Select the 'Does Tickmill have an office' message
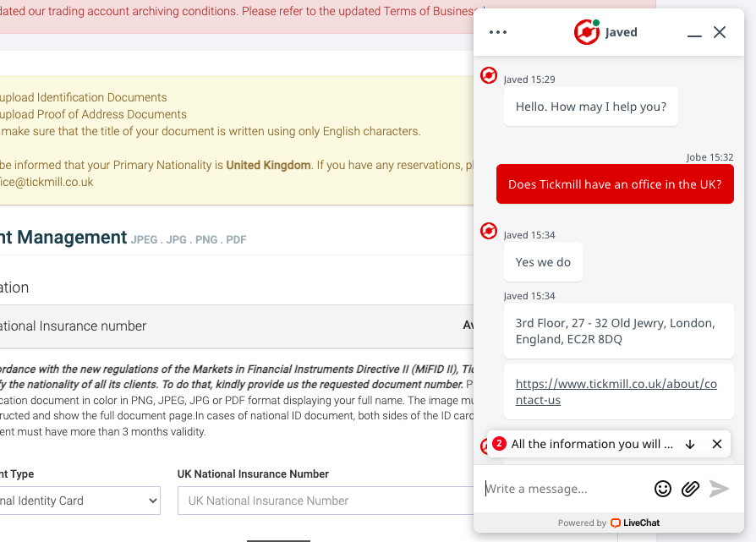The width and height of the screenshot is (756, 542). (x=616, y=184)
